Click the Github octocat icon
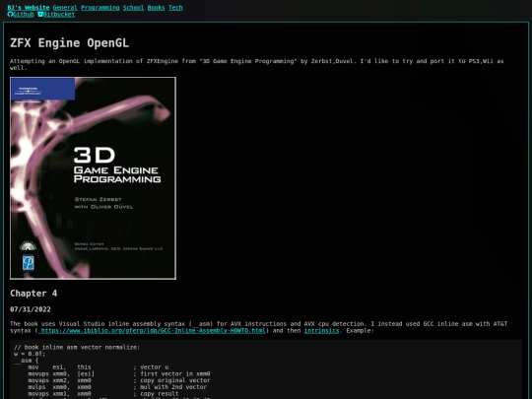Image resolution: width=532 pixels, height=399 pixels. (10, 14)
